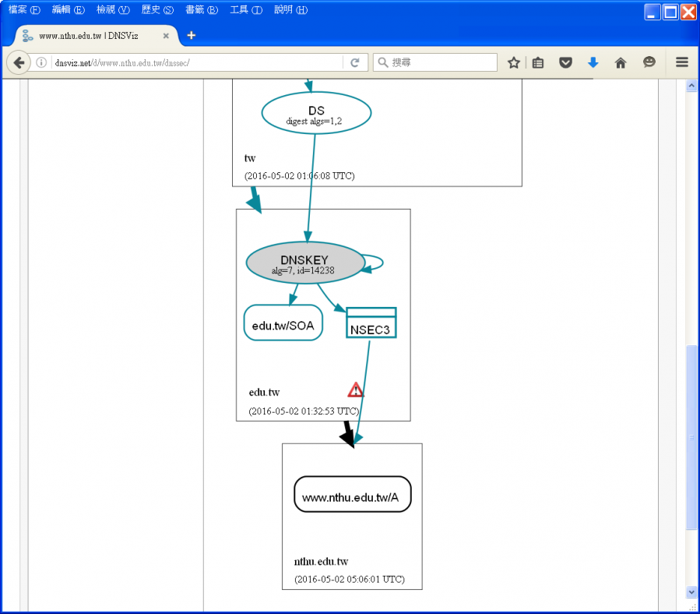Go to the home page icon

coord(621,63)
